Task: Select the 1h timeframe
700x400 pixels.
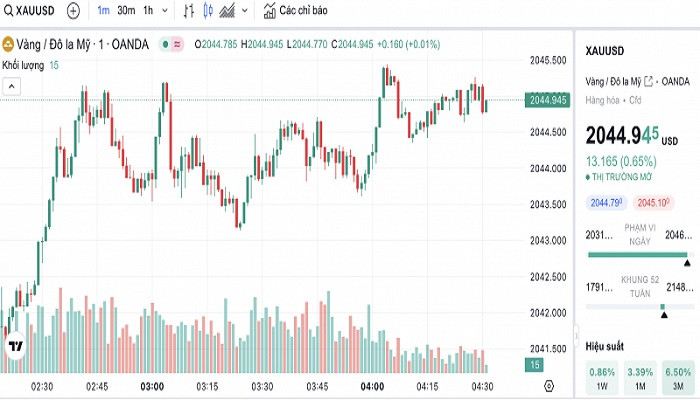Action: (148, 11)
